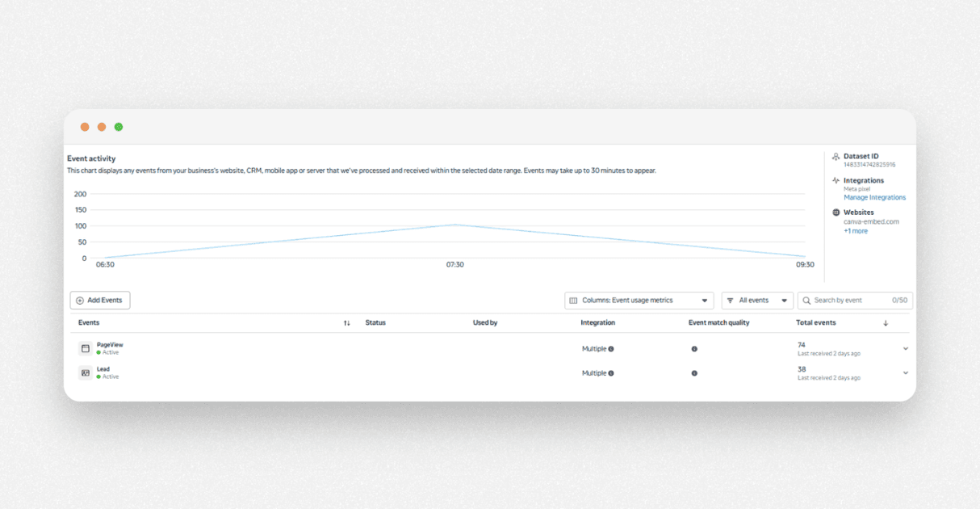Viewport: 980px width, 509px height.
Task: Click info icon beside PageView Multiple integration
Action: pyautogui.click(x=611, y=349)
